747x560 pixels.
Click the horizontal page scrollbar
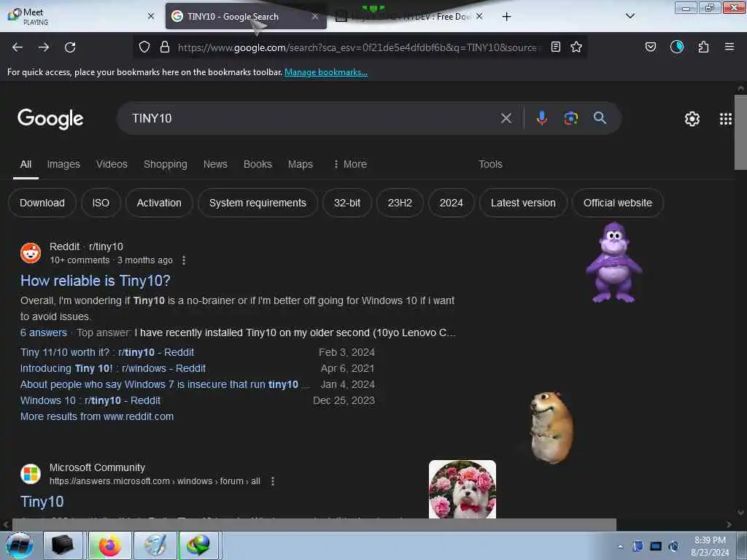pos(314,524)
